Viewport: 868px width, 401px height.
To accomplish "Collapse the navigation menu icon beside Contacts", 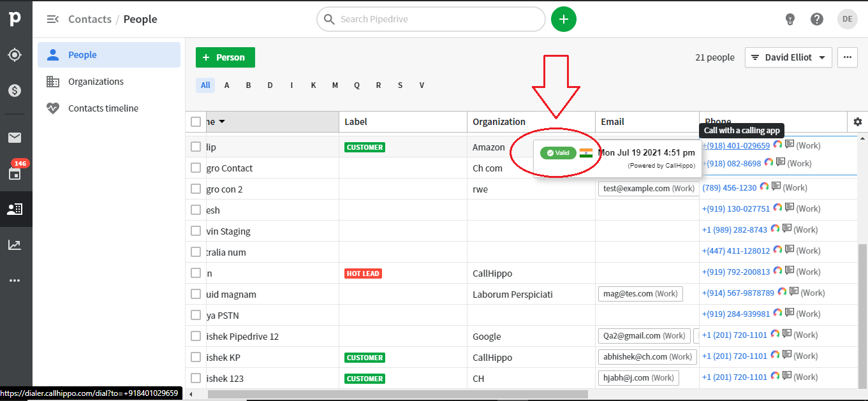I will coord(53,19).
